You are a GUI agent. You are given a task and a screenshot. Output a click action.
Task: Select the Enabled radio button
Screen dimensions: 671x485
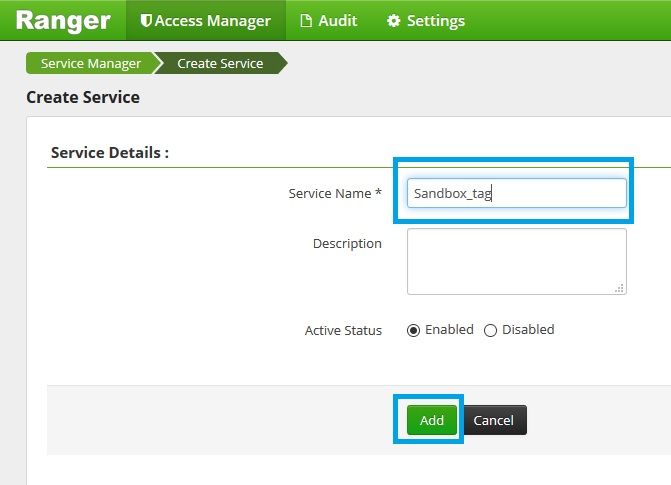point(413,330)
